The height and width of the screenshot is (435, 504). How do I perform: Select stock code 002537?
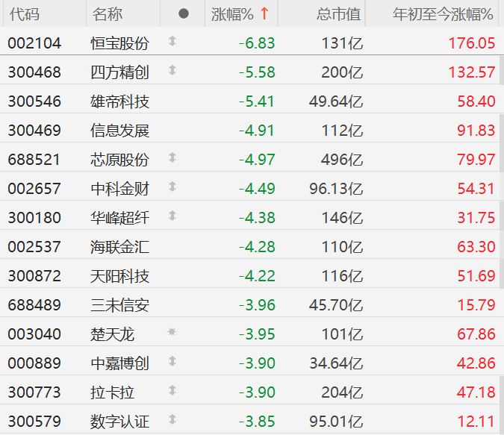[34, 247]
